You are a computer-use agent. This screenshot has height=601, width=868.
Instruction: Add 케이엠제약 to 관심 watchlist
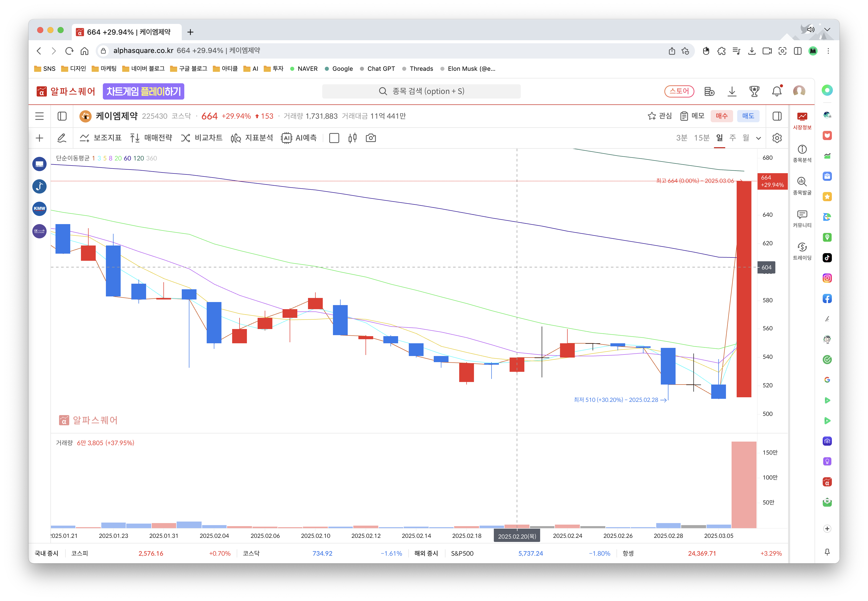(660, 116)
